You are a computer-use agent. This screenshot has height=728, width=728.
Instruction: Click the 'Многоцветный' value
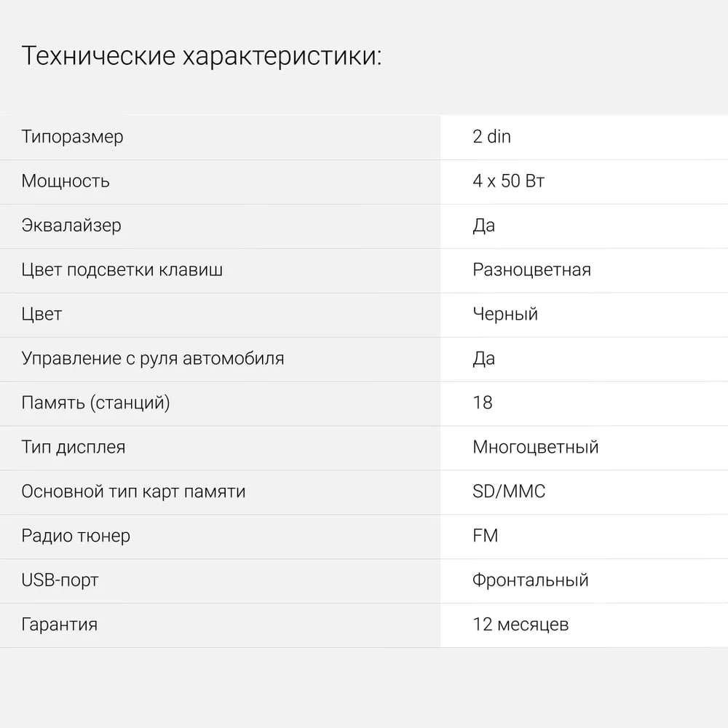pyautogui.click(x=535, y=448)
